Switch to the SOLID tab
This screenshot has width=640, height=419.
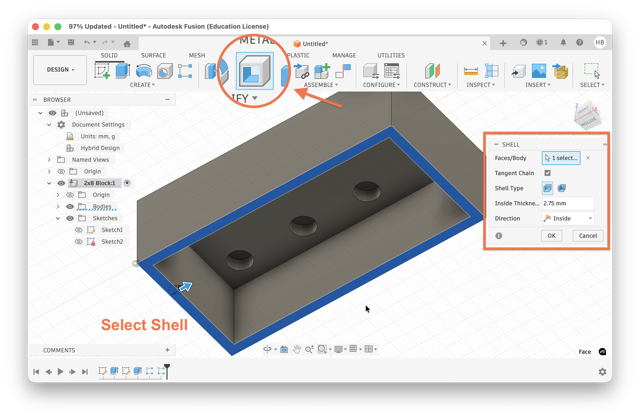[x=109, y=55]
